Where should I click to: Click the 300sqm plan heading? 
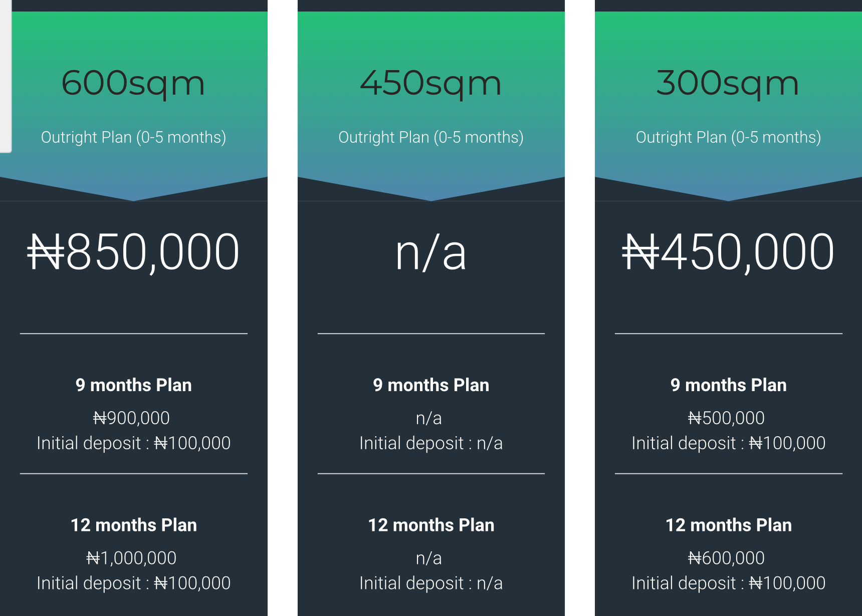728,83
